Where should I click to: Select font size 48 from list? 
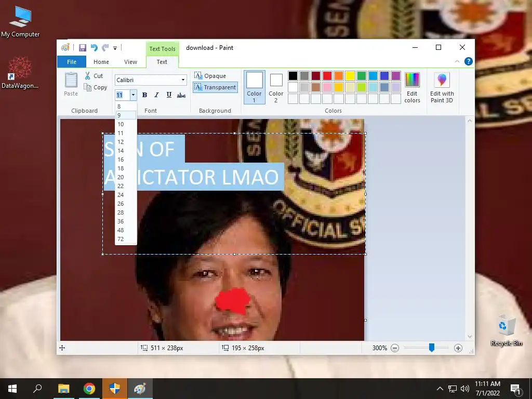pos(126,230)
